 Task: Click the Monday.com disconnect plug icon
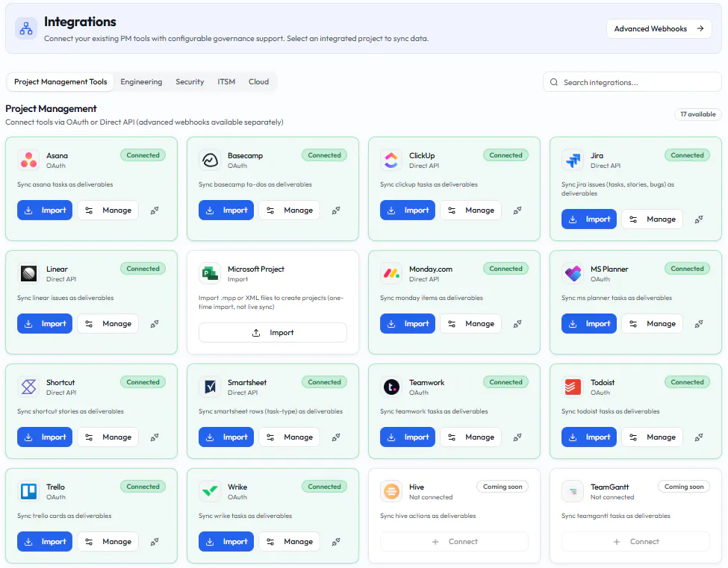517,323
